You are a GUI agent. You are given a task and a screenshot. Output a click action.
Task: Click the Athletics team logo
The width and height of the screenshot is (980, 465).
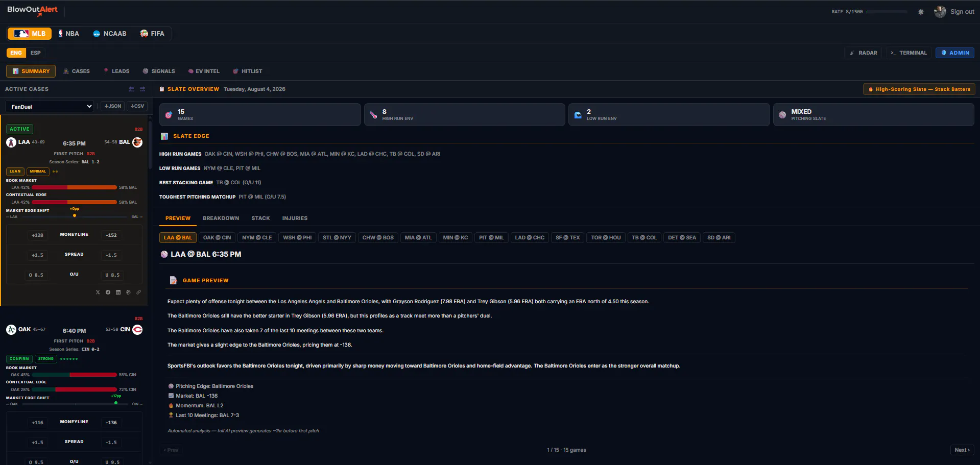pos(11,330)
